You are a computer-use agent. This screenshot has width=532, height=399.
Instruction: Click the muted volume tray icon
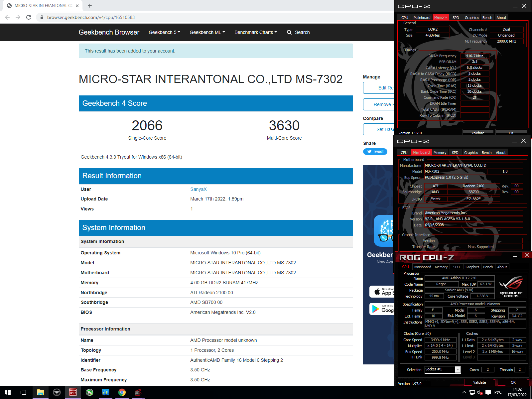pos(480,392)
